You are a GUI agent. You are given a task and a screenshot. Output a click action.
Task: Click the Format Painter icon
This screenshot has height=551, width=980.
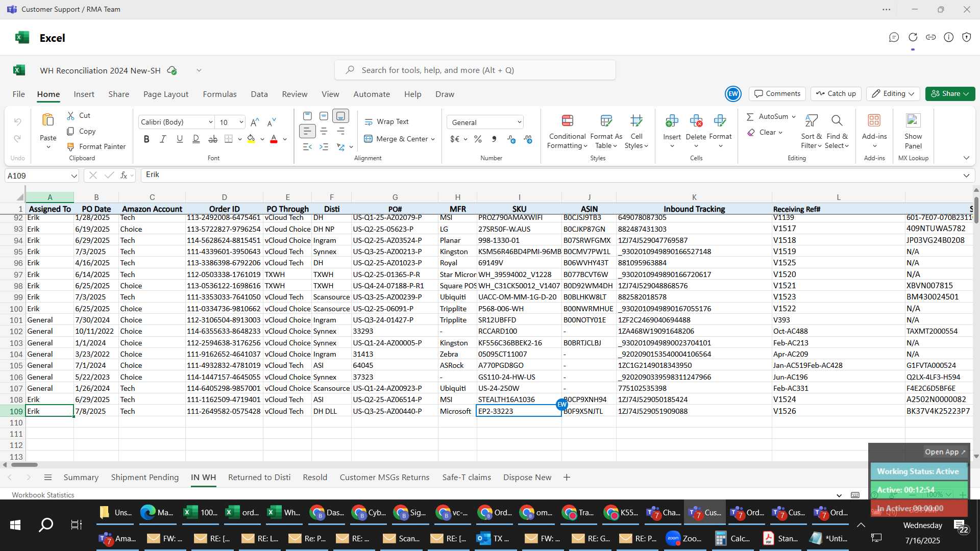[x=71, y=146]
